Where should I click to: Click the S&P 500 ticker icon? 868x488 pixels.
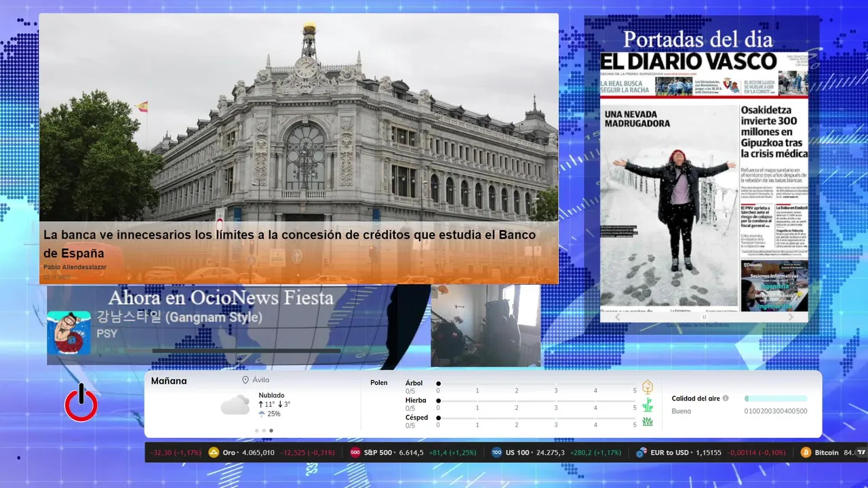pos(355,453)
